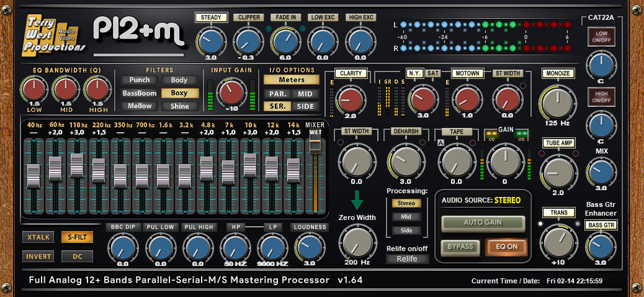Image resolution: width=644 pixels, height=297 pixels.
Task: Toggle the DC filter button
Action: click(x=77, y=256)
